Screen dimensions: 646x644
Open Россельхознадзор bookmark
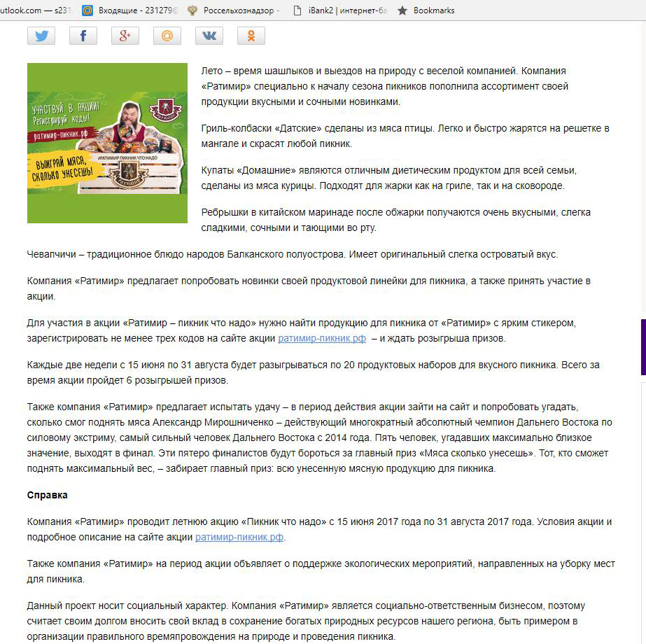click(233, 10)
